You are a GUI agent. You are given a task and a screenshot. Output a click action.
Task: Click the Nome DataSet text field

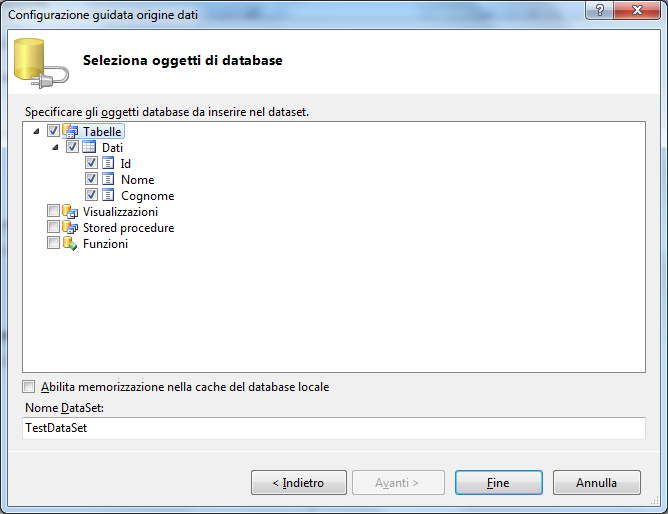334,428
